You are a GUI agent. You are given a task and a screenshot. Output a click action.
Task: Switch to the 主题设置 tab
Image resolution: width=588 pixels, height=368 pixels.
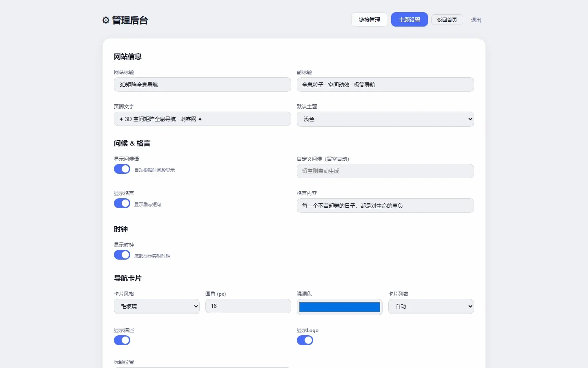409,20
